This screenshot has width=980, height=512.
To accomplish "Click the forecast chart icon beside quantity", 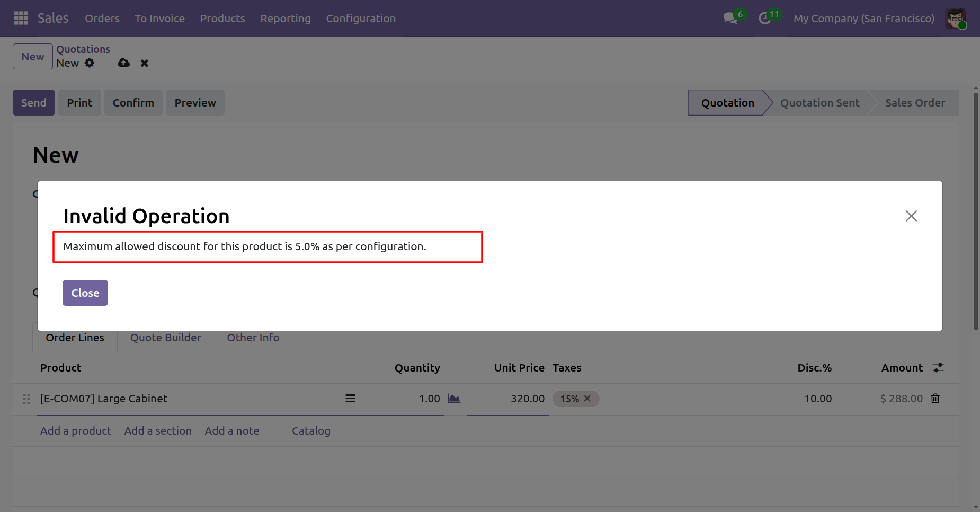I will 454,399.
